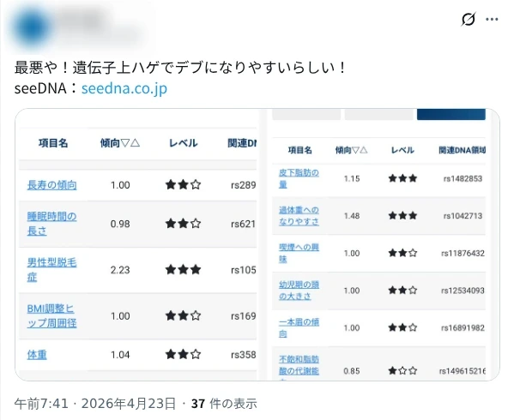The height and width of the screenshot is (420, 514).
Task: Click the レベル header in left table
Action: pyautogui.click(x=183, y=143)
